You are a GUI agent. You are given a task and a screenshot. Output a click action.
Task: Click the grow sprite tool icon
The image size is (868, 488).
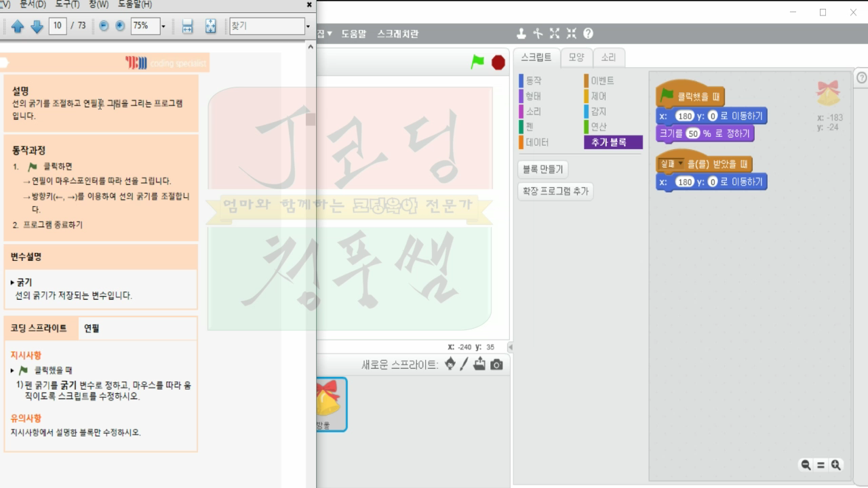555,33
